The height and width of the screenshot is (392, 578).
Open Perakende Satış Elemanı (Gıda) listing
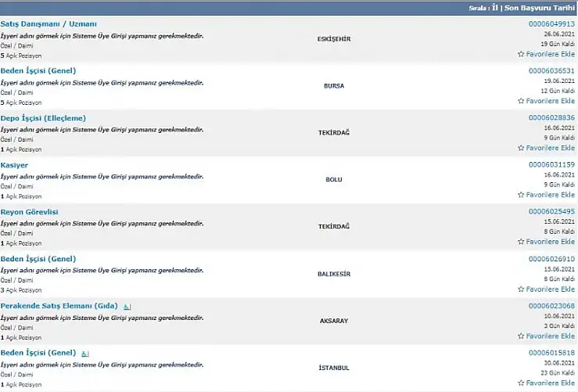(59, 306)
